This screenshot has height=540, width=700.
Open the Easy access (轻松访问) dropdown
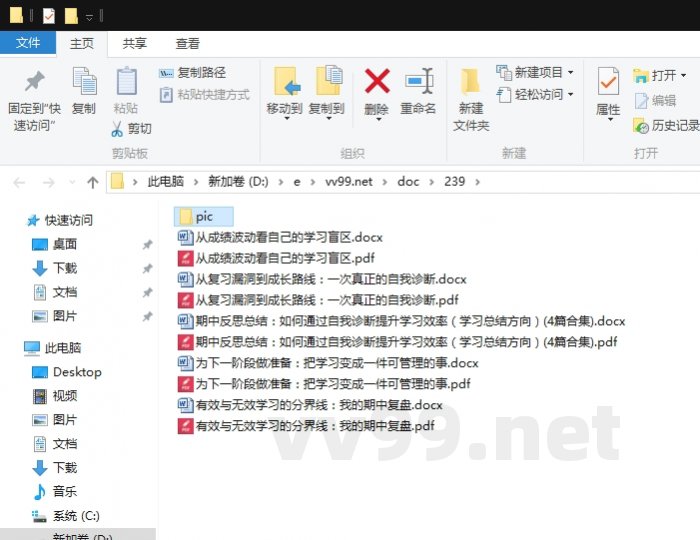535,95
